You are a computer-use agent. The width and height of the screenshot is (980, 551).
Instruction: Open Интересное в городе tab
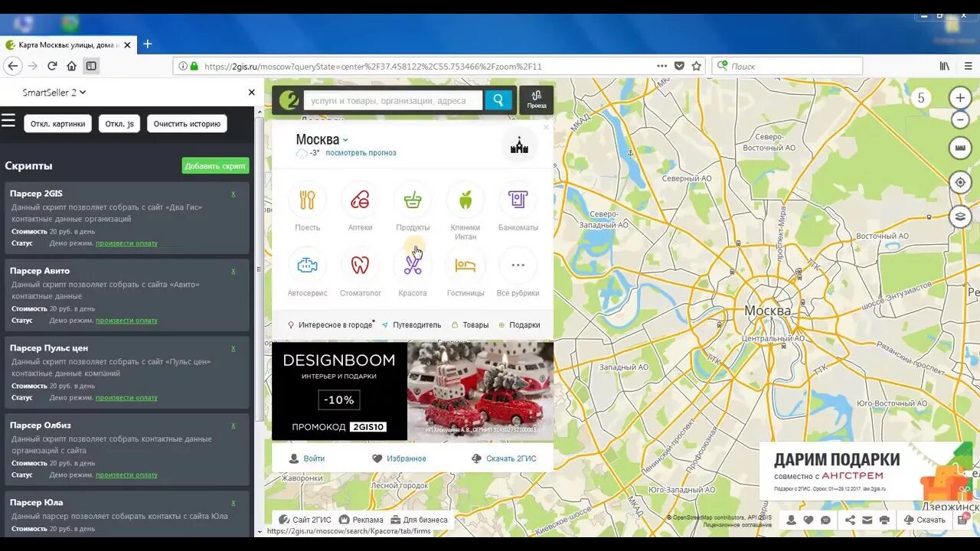[330, 324]
